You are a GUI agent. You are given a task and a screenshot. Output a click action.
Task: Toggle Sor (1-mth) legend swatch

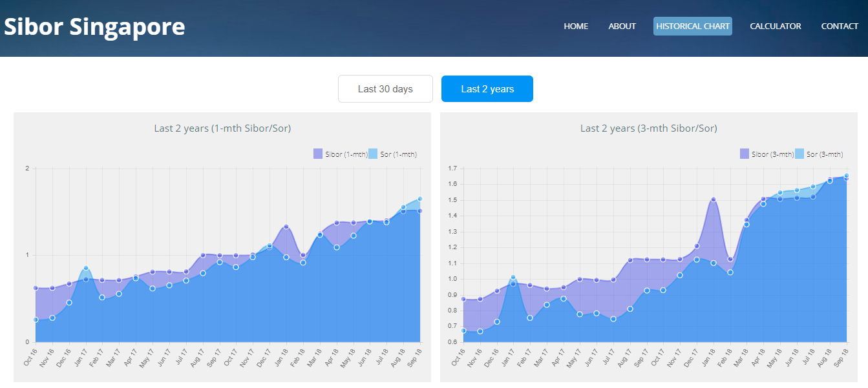point(373,154)
